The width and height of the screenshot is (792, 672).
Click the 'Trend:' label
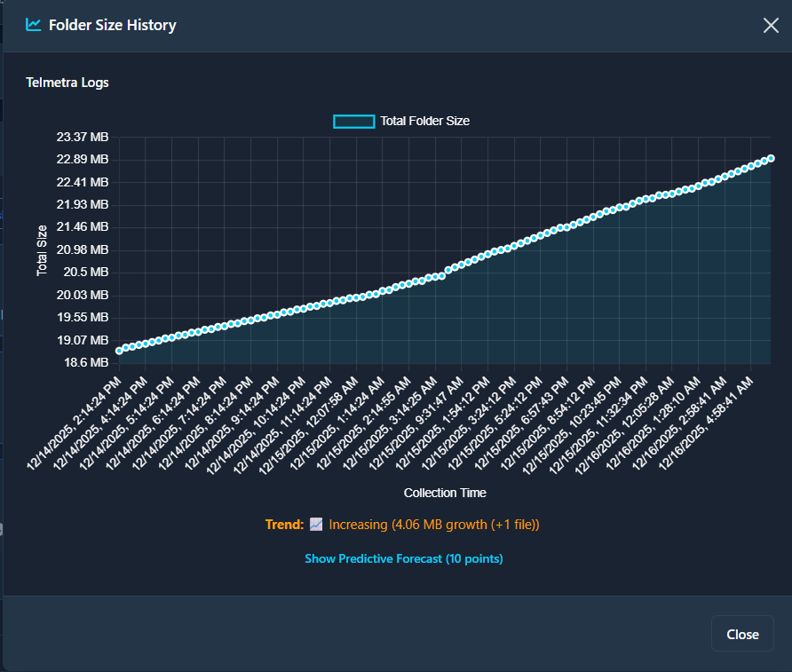(x=284, y=525)
